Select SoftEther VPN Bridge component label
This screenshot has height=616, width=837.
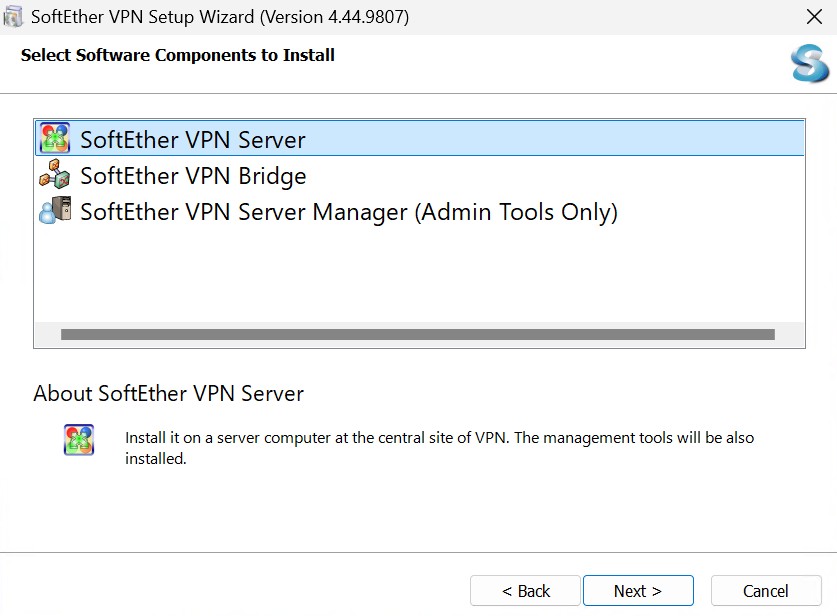coord(193,176)
